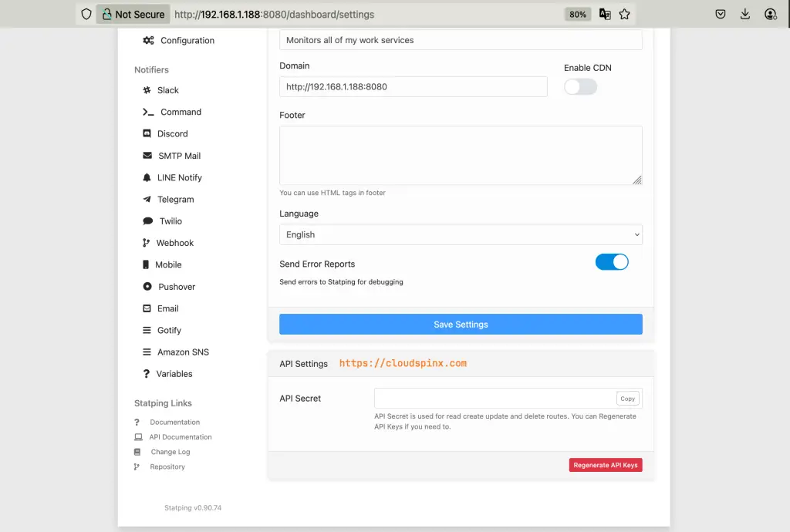Image resolution: width=790 pixels, height=532 pixels.
Task: Click the Save Settings button
Action: tap(460, 324)
